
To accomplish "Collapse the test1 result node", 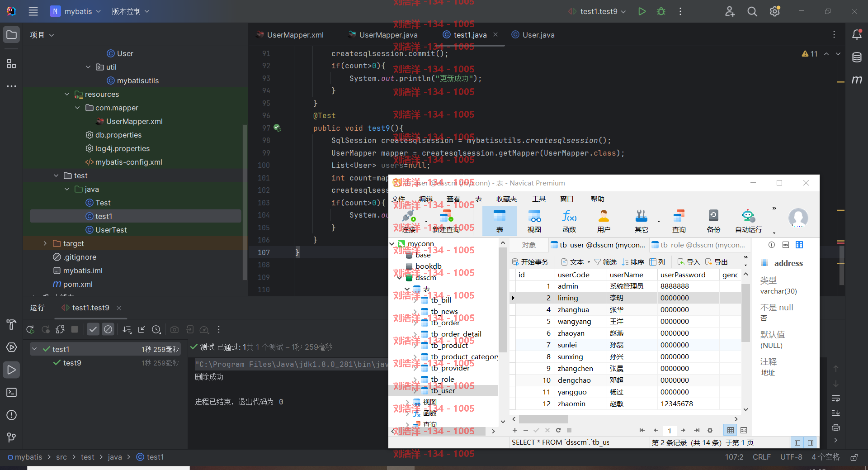I will click(34, 349).
